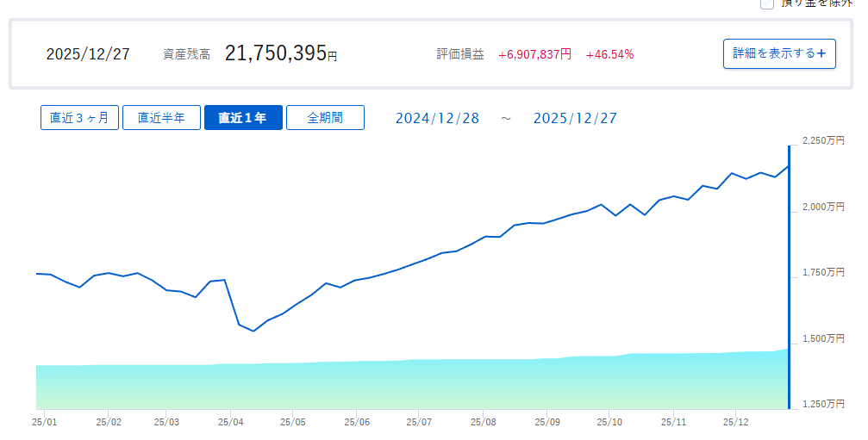Switch to 直近半年 period tab

coord(161,118)
